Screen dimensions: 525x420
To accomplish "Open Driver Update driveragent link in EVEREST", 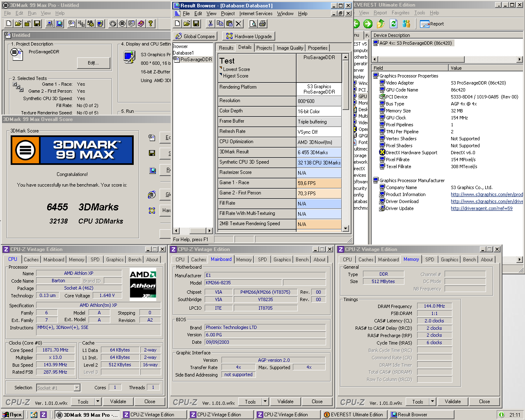I will (x=482, y=208).
